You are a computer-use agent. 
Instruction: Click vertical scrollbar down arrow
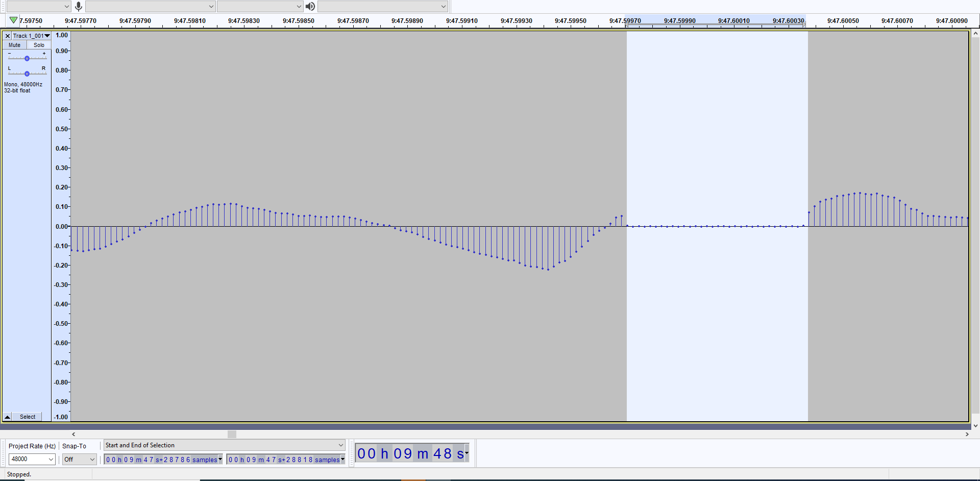coord(975,425)
